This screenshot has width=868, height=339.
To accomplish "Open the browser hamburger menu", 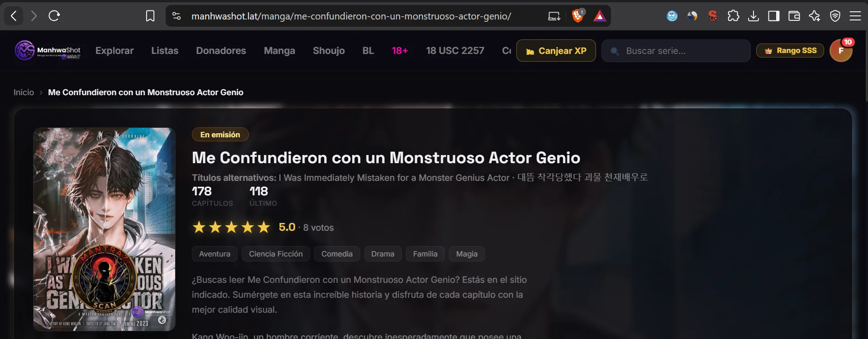I will [855, 16].
